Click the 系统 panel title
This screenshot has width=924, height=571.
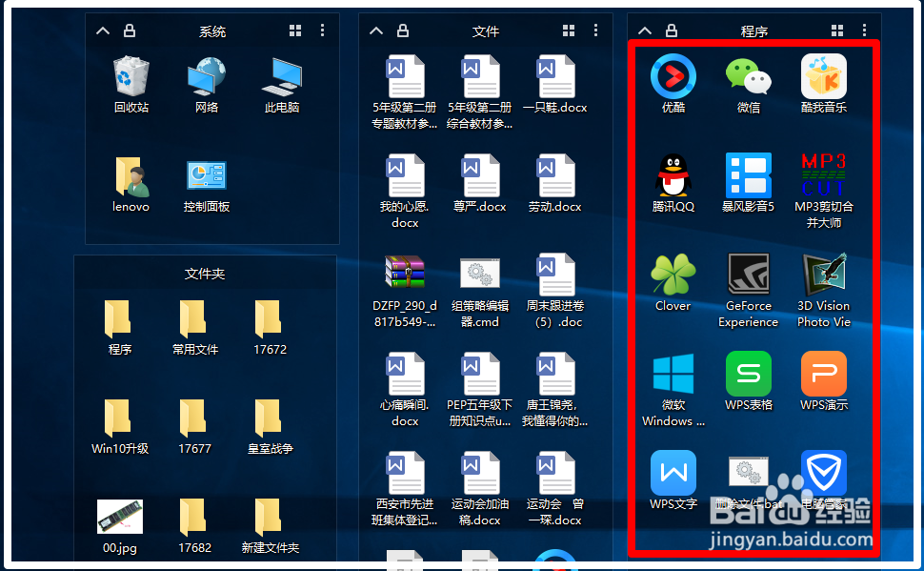click(212, 31)
